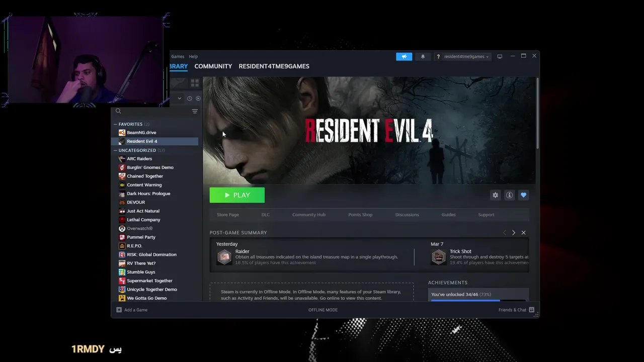Select We Gotta Go Demo

[155, 298]
